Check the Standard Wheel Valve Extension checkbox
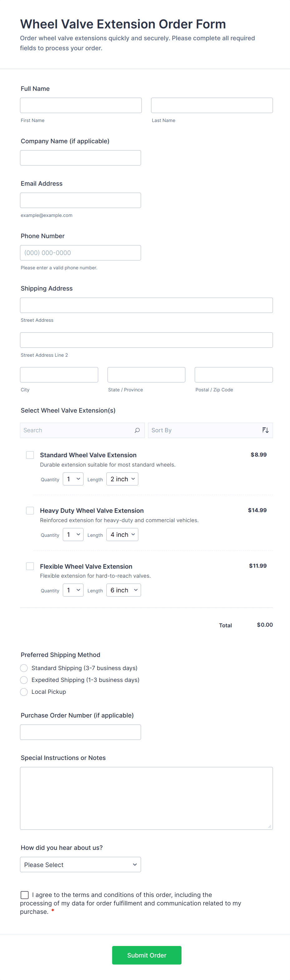The image size is (290, 980). click(x=30, y=455)
